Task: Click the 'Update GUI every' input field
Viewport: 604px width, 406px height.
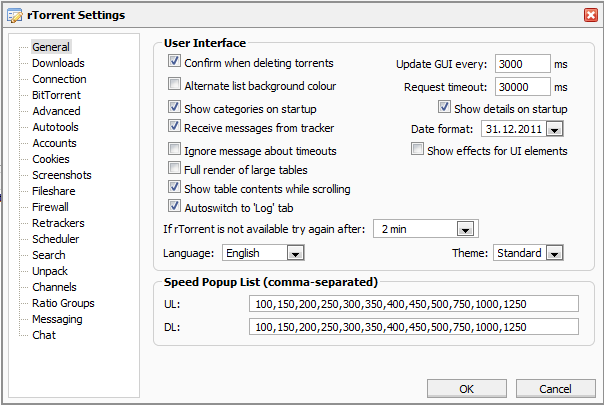Action: 522,63
